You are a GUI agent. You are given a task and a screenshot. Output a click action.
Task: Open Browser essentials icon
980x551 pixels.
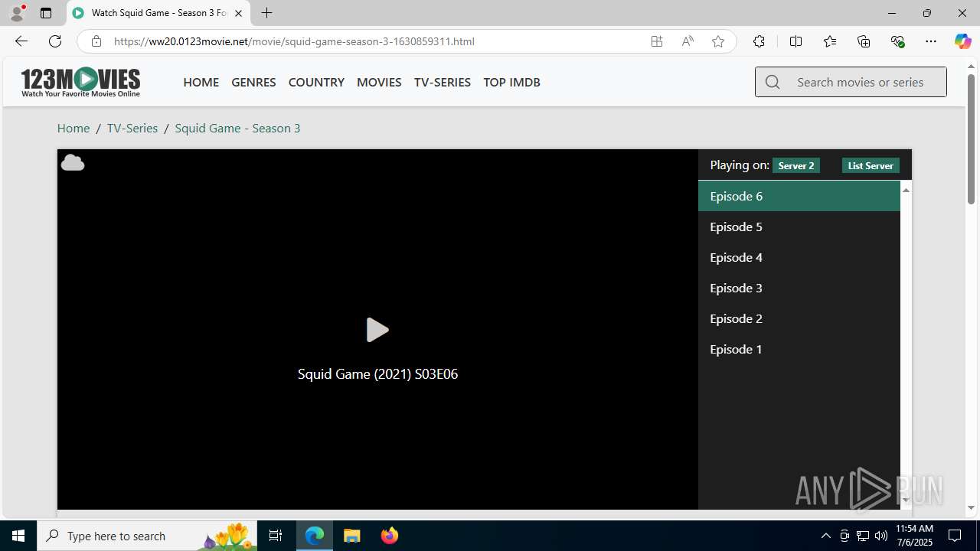tap(897, 41)
